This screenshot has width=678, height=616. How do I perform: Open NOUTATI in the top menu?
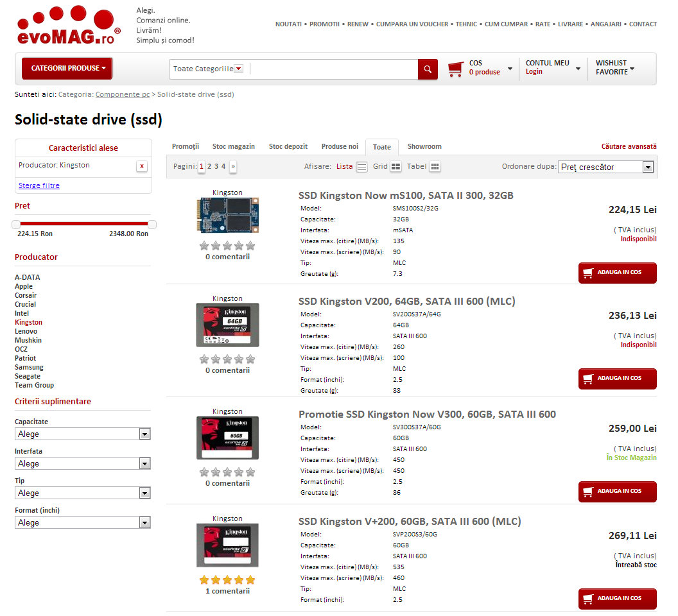(x=288, y=24)
